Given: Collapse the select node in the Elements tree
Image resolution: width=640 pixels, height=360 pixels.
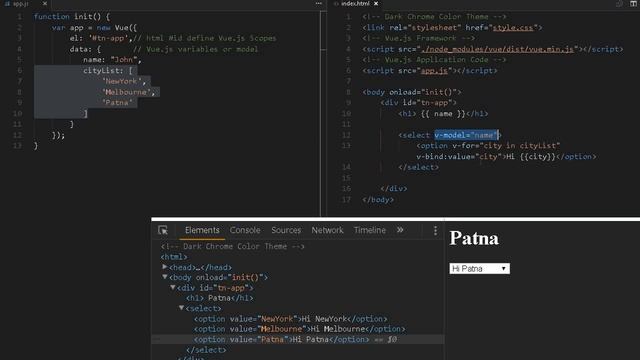Looking at the screenshot, I should (181, 308).
